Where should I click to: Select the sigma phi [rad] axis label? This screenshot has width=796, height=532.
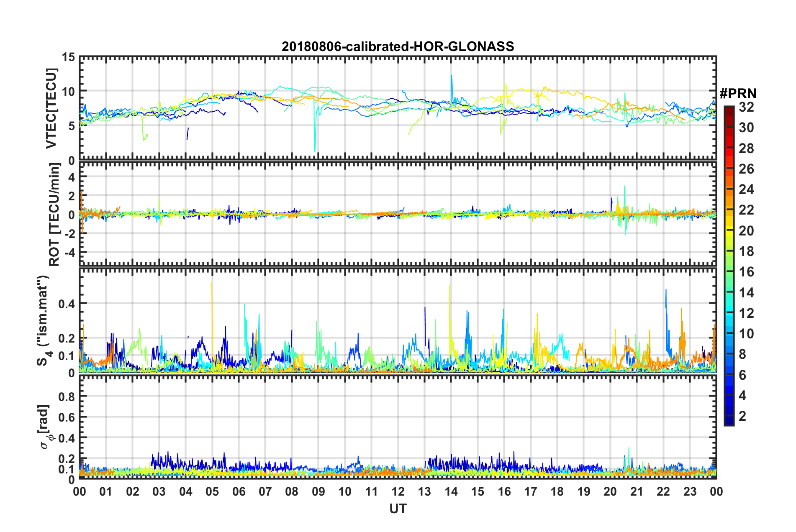(45, 427)
